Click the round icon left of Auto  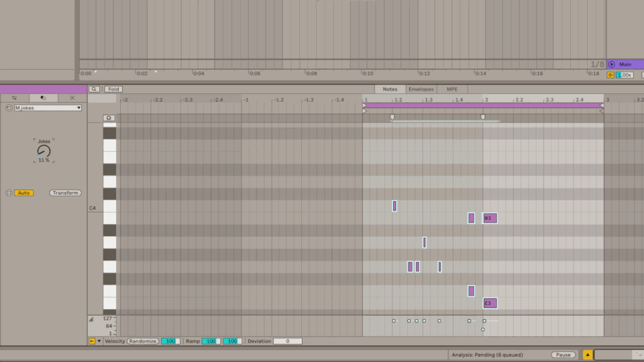point(9,193)
